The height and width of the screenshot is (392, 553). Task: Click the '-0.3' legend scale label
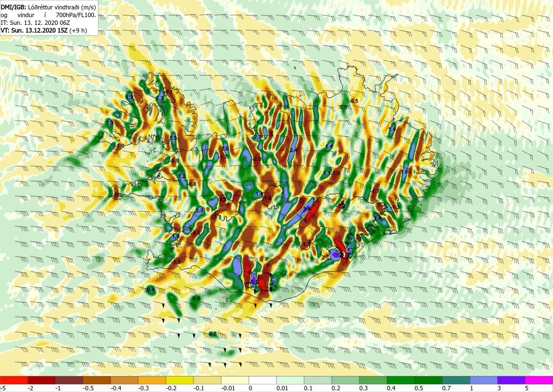[144, 388]
